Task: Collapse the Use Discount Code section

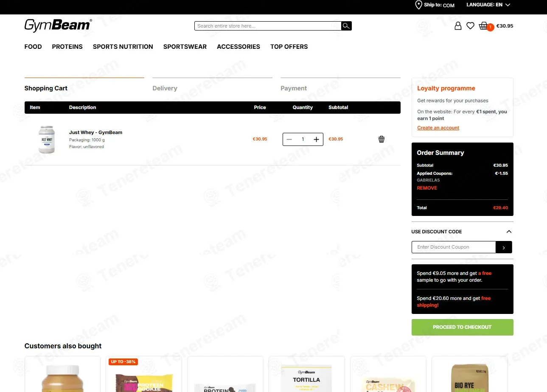Action: (x=509, y=232)
